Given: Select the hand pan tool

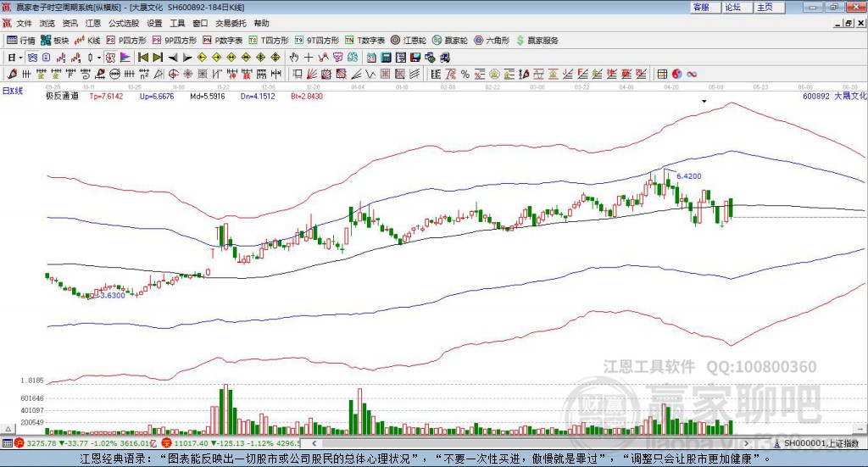Looking at the screenshot, I should tap(294, 58).
